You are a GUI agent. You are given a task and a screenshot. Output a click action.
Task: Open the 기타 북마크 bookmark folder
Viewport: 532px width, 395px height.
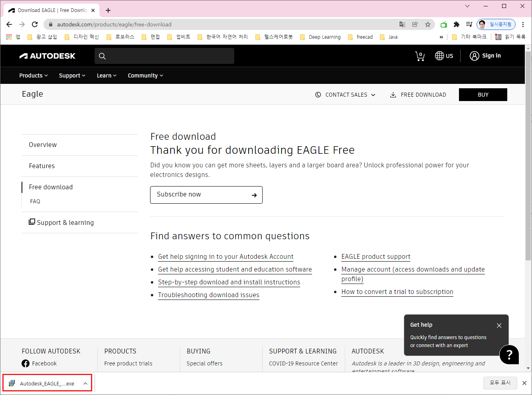click(x=469, y=37)
